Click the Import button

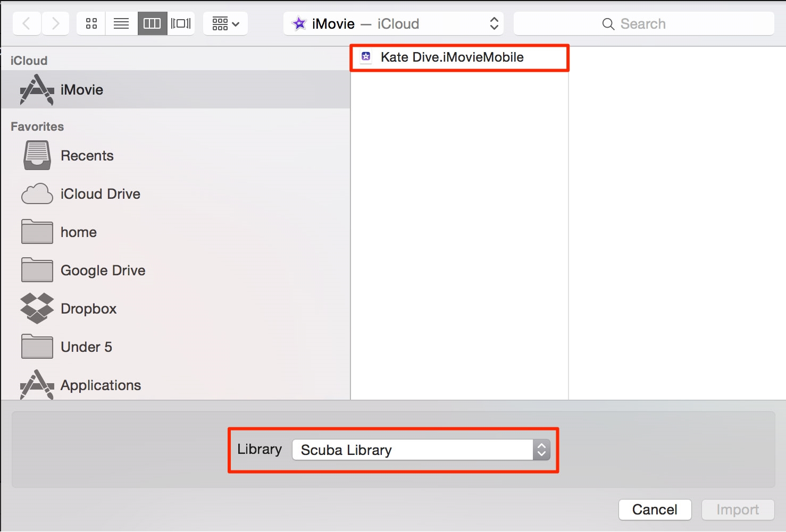738,510
